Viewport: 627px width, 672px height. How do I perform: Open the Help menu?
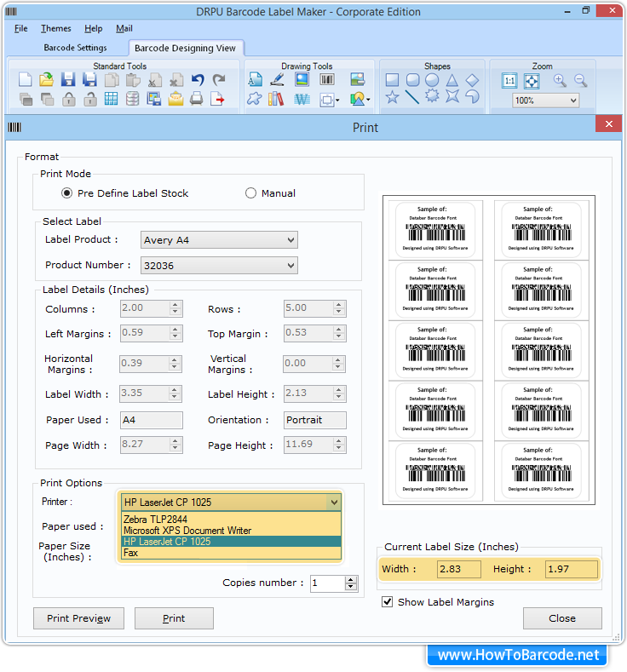(x=94, y=28)
